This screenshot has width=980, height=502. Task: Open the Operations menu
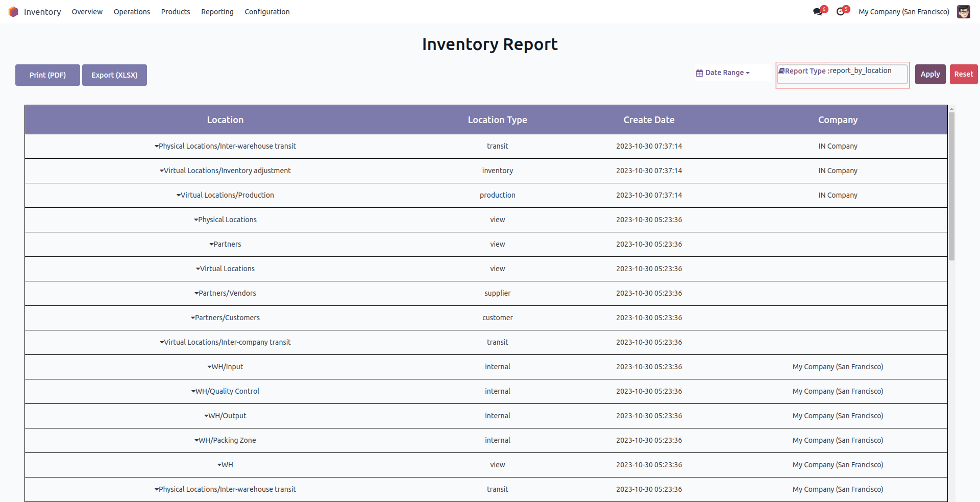coord(132,12)
